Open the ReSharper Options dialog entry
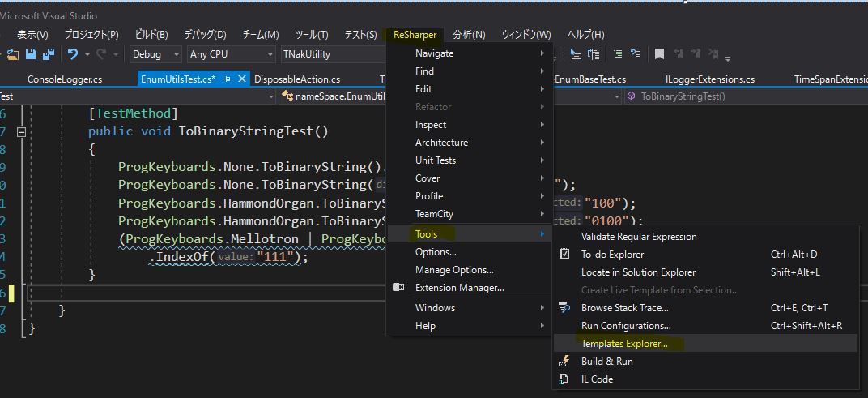This screenshot has width=868, height=398. (x=436, y=252)
